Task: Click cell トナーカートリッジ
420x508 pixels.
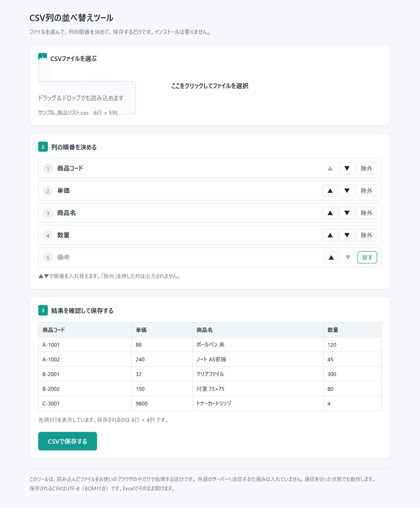Action: 258,404
